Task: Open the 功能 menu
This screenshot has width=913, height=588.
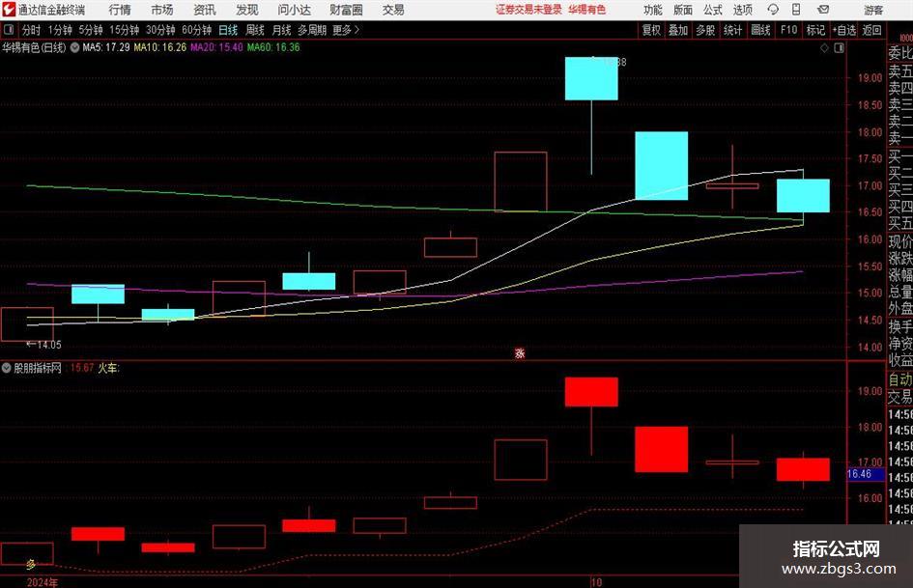Action: click(x=653, y=10)
